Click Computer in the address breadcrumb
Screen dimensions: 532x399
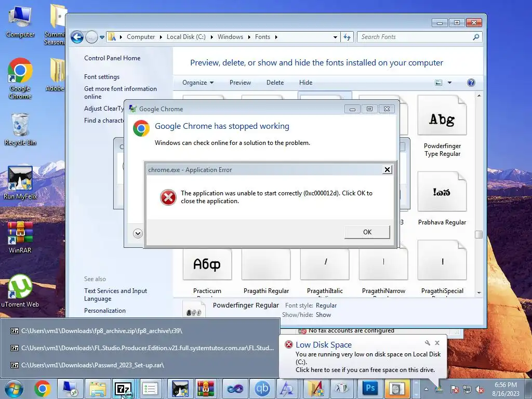141,37
